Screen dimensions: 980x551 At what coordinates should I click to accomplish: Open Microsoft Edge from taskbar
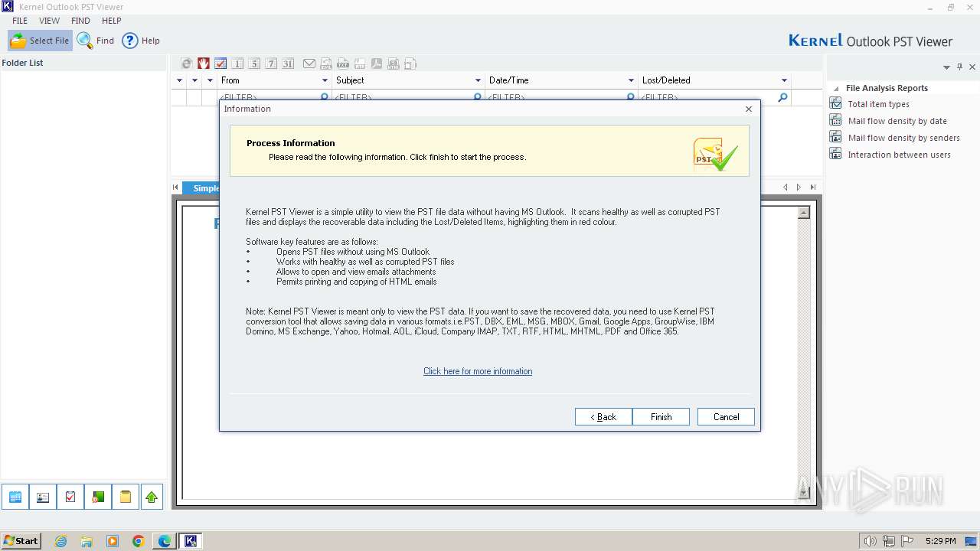[x=164, y=541]
